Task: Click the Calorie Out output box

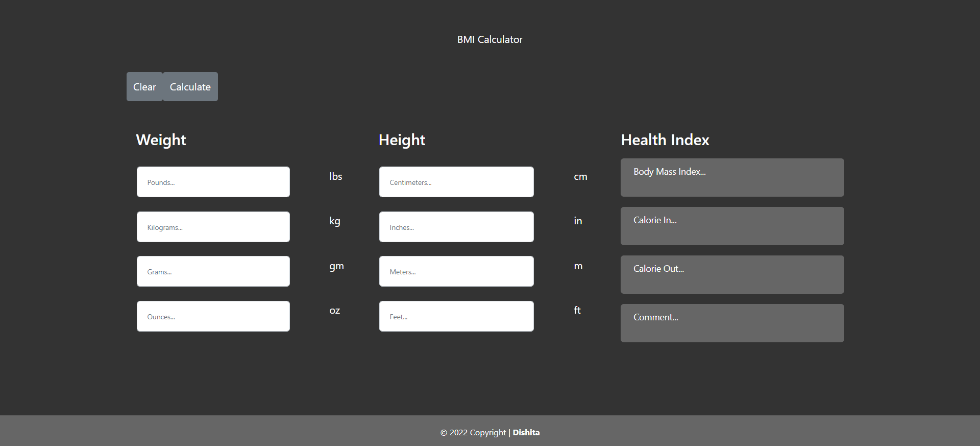Action: click(x=732, y=274)
